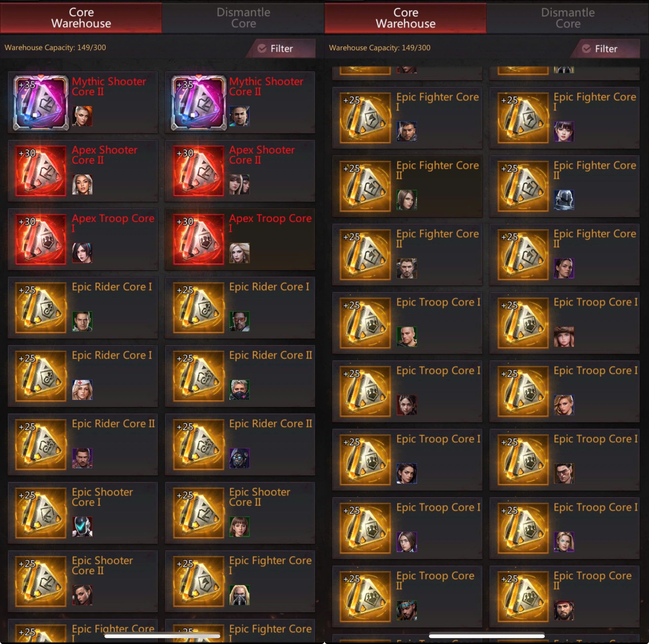Select Epic Shooter Core I with robot helmet hero
This screenshot has width=649, height=644.
pyautogui.click(x=83, y=512)
